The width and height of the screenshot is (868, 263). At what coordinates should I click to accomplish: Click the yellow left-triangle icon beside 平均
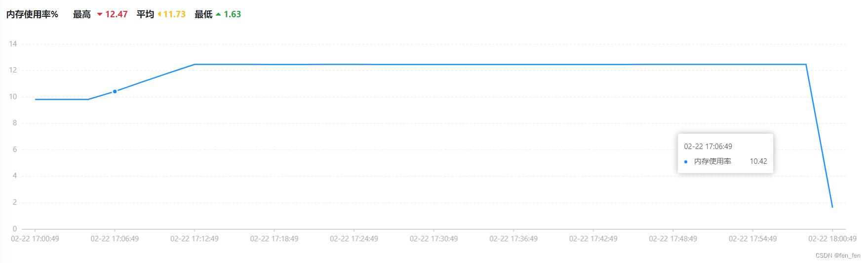(159, 15)
